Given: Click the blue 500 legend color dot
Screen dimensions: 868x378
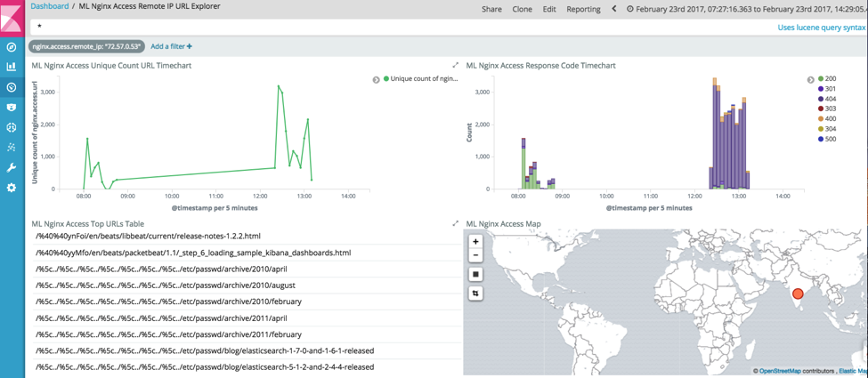Looking at the screenshot, I should (820, 139).
